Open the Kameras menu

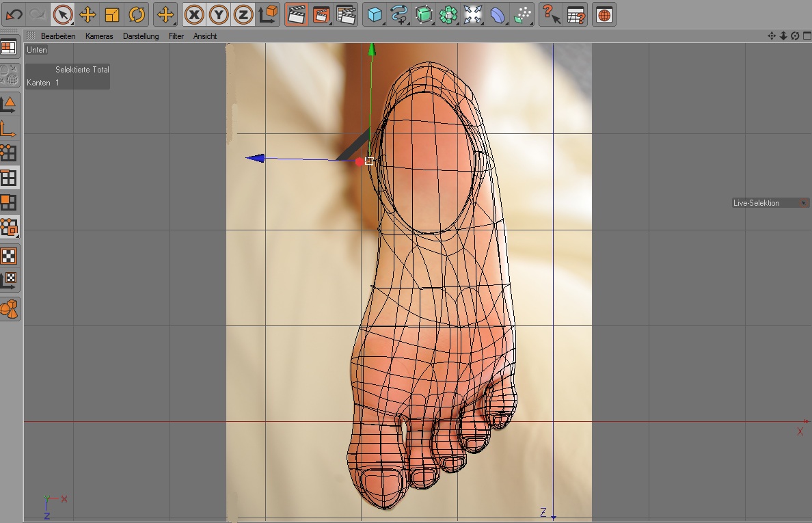(x=99, y=36)
